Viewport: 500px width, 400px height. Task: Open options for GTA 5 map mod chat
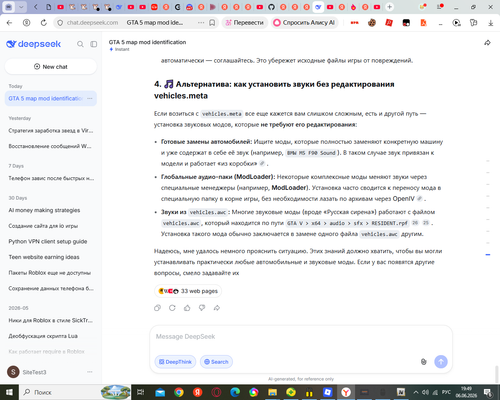pyautogui.click(x=90, y=98)
